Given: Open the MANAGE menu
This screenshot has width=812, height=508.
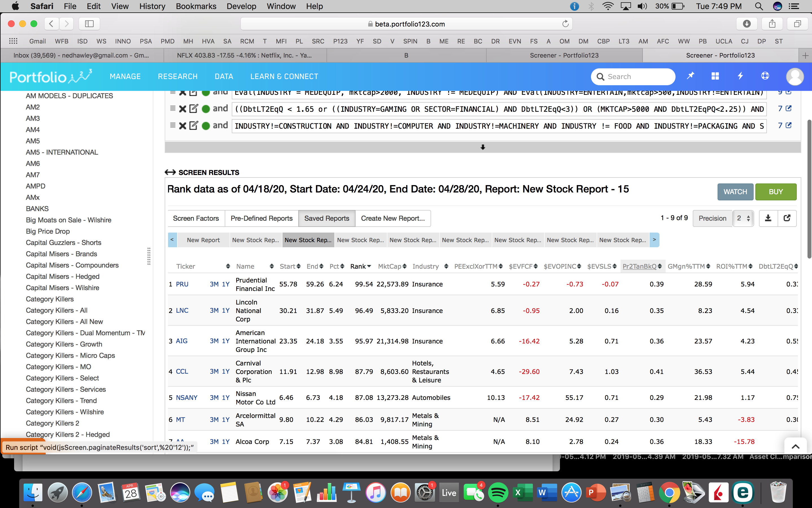Looking at the screenshot, I should click(125, 76).
